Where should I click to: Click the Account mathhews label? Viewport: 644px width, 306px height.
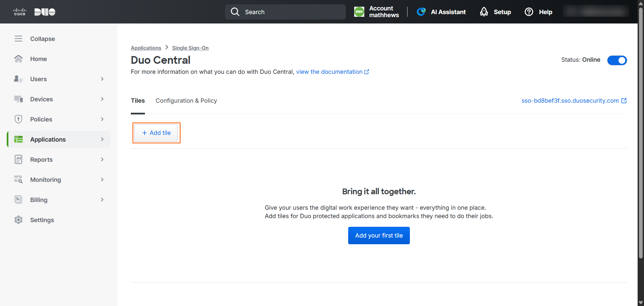[x=384, y=12]
